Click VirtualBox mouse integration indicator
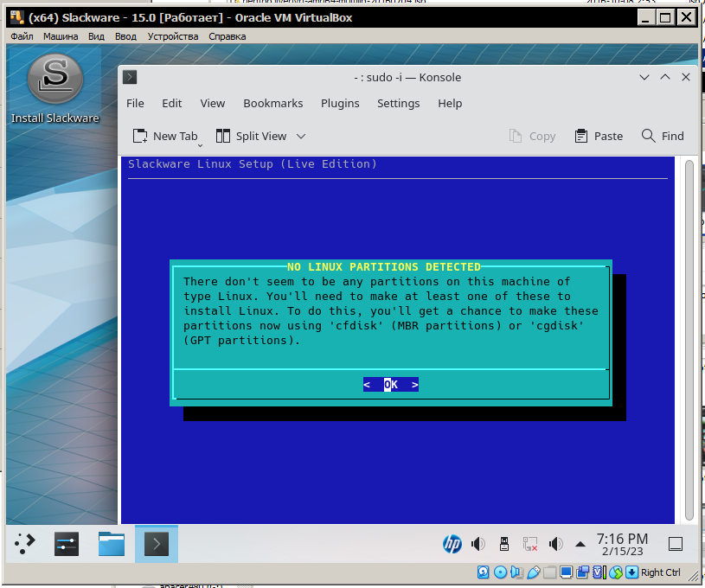 point(616,572)
